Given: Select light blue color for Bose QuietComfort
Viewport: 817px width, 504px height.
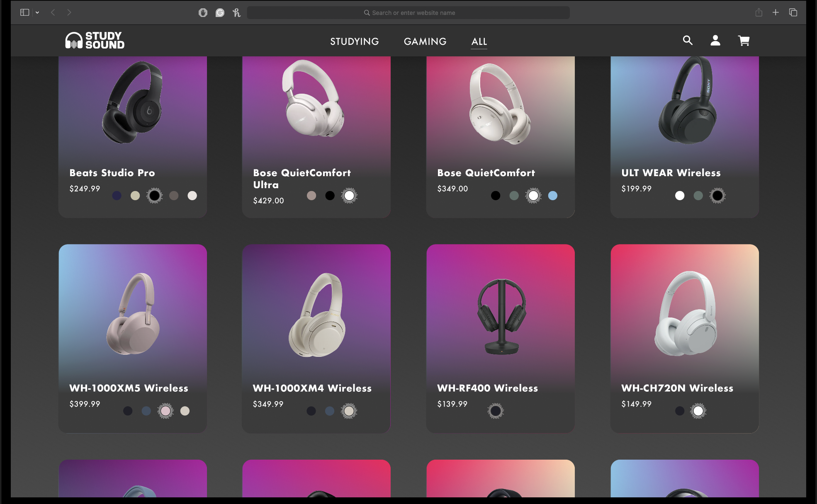Looking at the screenshot, I should 552,196.
